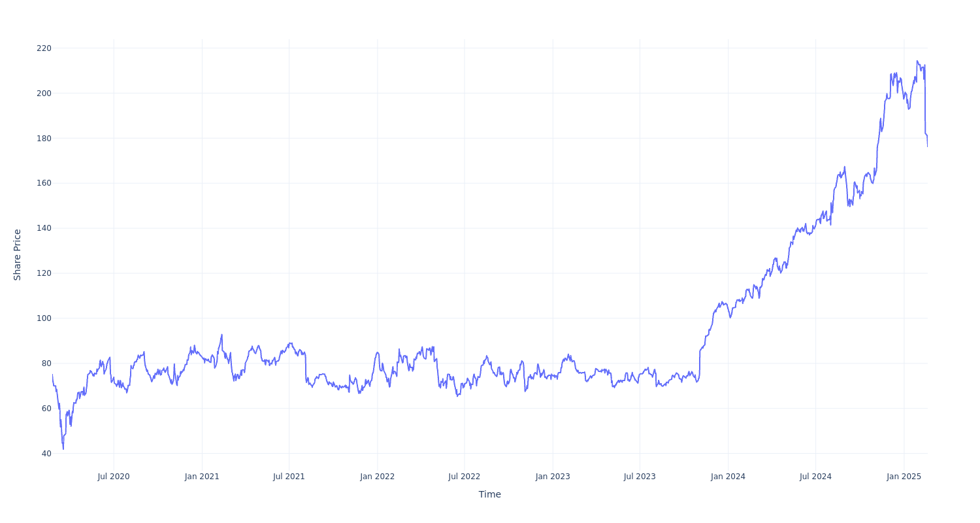
Task: Click the price line's lowest point near 42
Action: coord(63,449)
